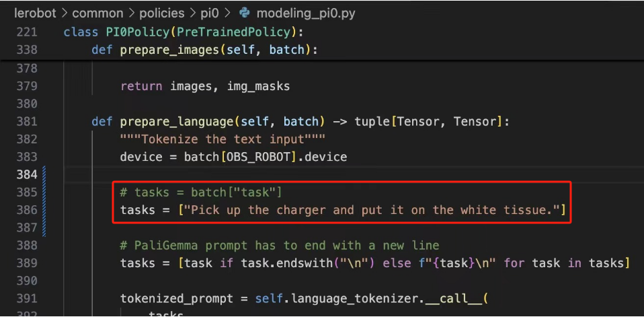Image resolution: width=644 pixels, height=317 pixels.
Task: Click the modified-line marker beside line 385
Action: tap(44, 192)
